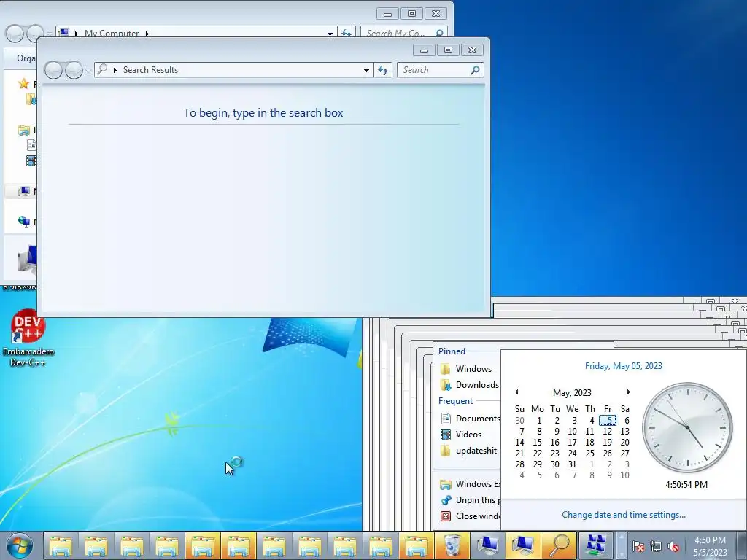The width and height of the screenshot is (747, 560).
Task: Expand breadcrumb arrow before Search Results
Action: click(x=115, y=70)
